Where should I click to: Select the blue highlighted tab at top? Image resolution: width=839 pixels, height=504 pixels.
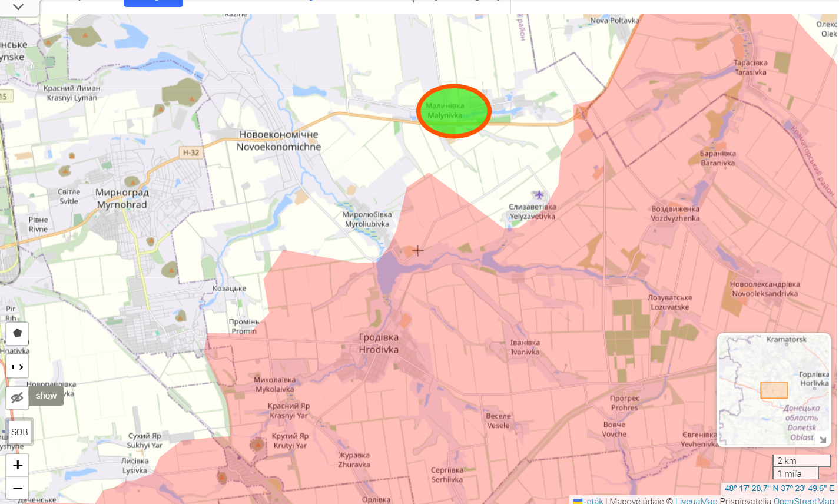(x=153, y=3)
